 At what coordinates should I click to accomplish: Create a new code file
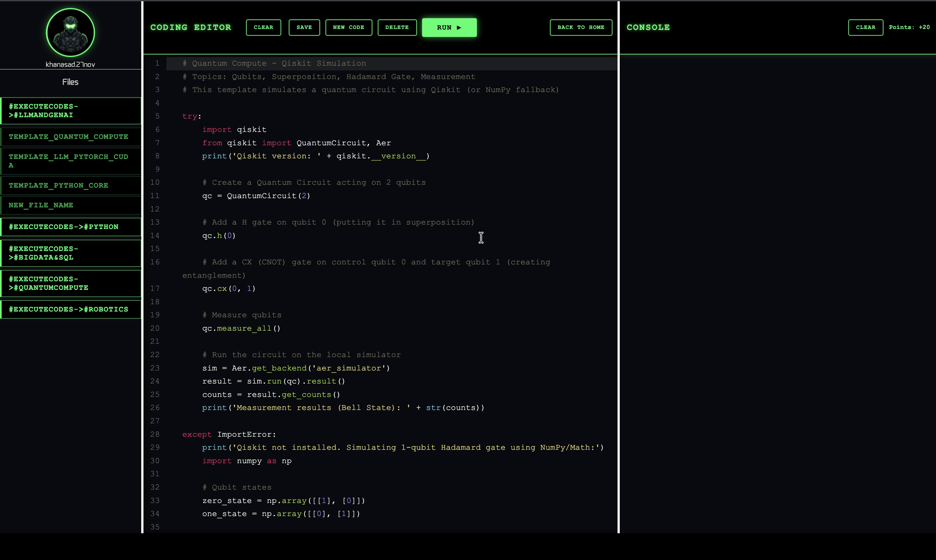pos(348,27)
